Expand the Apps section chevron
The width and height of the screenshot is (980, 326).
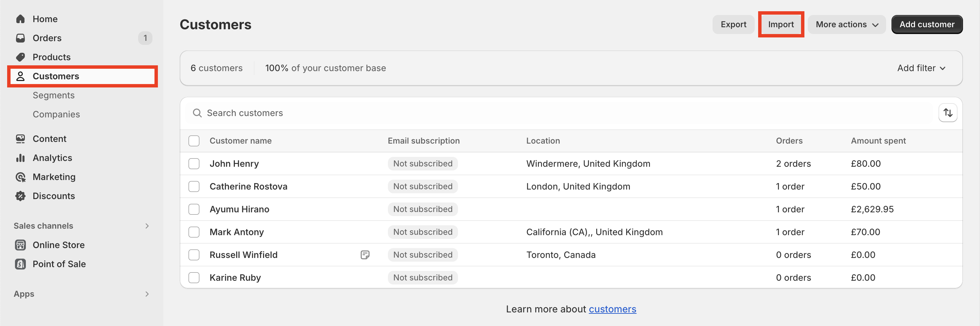[x=147, y=294]
